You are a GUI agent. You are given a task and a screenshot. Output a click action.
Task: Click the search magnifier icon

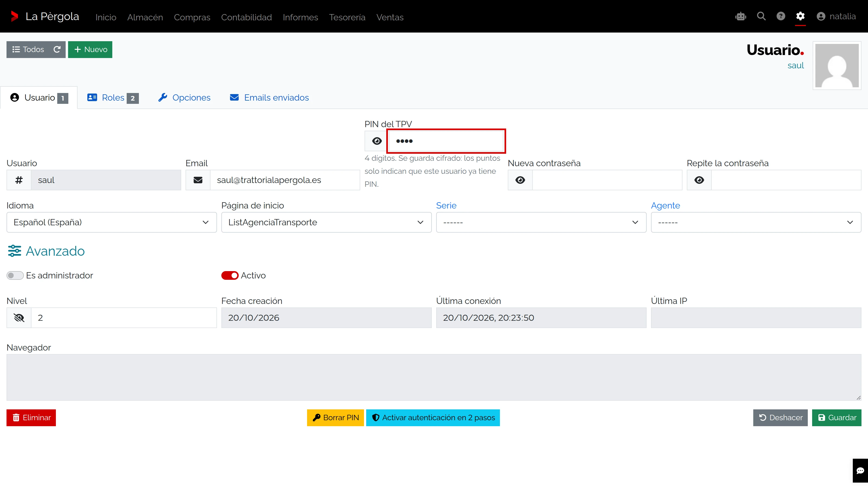pyautogui.click(x=761, y=16)
